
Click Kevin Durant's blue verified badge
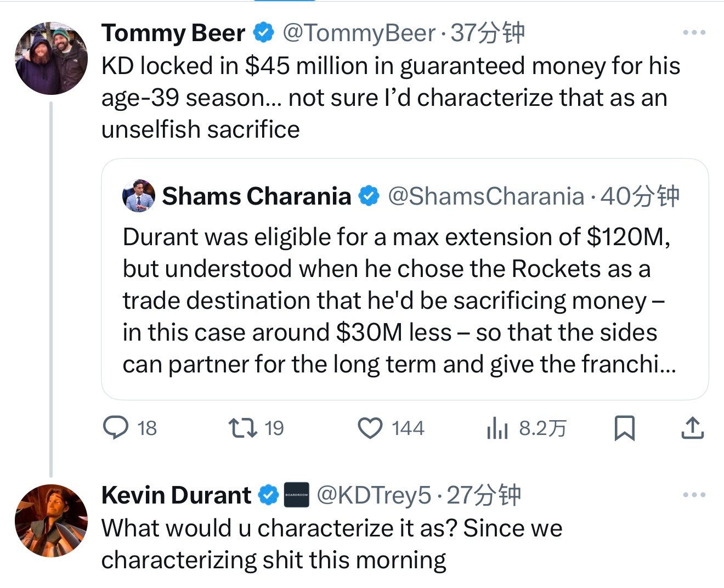click(x=268, y=495)
